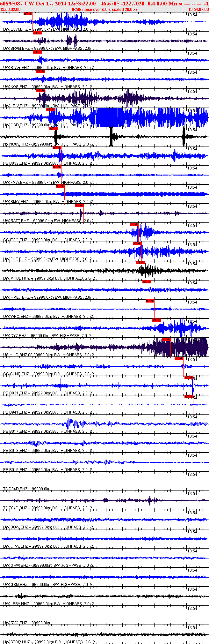Select the TA.E04D BHZ station label
Viewport: 209px width, 644px height.
[x=15, y=508]
